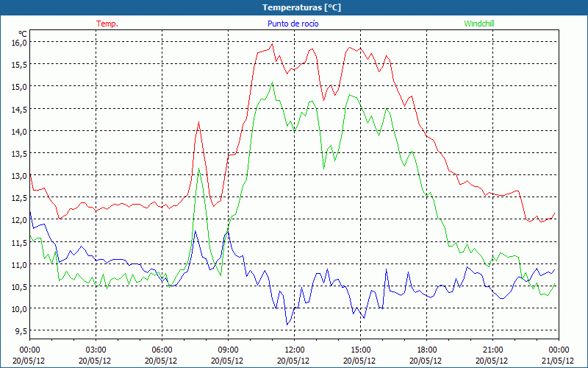This screenshot has height=368, width=588.
Task: Click the '9,5' y-axis value
Action: tap(21, 330)
